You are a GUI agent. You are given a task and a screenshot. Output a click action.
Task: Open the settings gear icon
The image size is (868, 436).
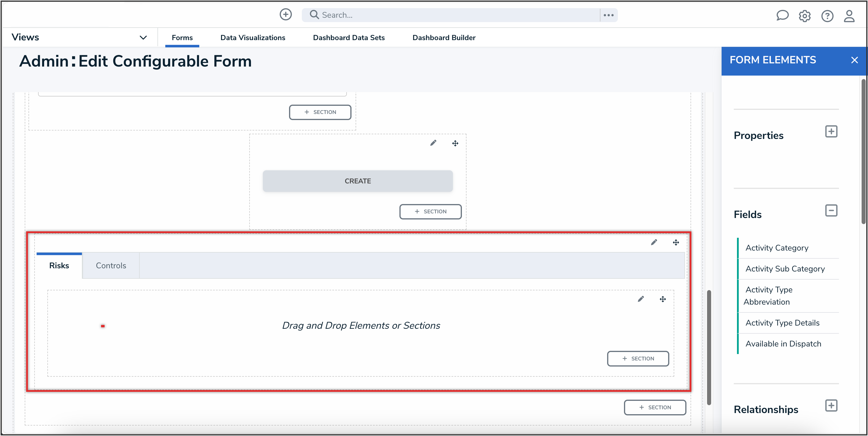coord(804,16)
